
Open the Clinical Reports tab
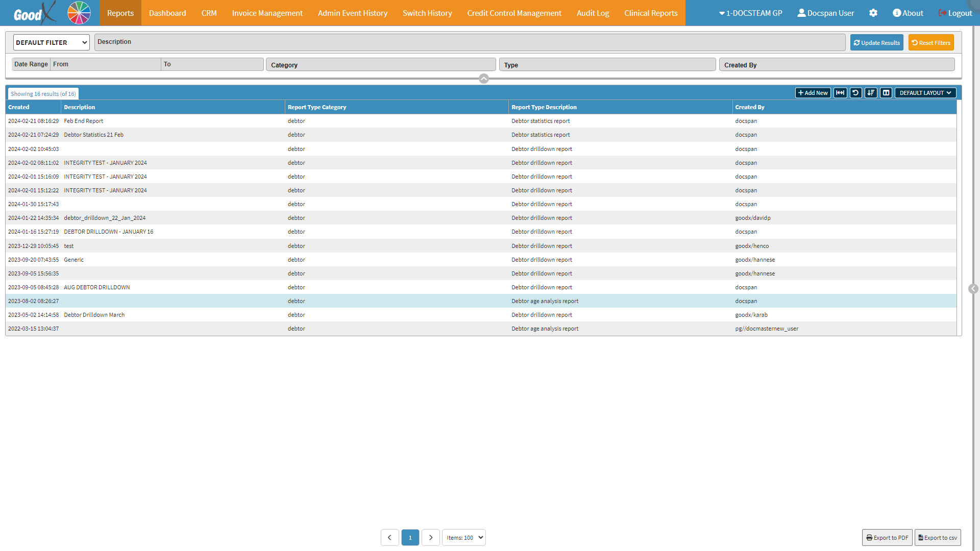[651, 13]
